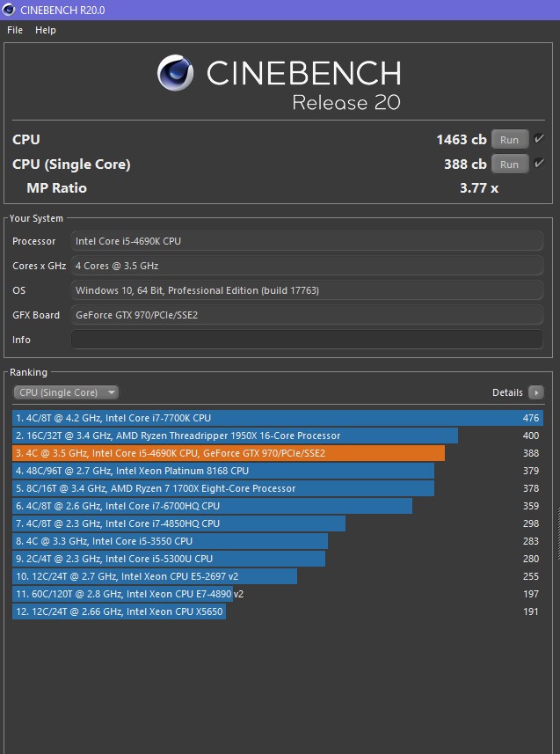Click the Cinebench icon in the title bar

[x=9, y=10]
